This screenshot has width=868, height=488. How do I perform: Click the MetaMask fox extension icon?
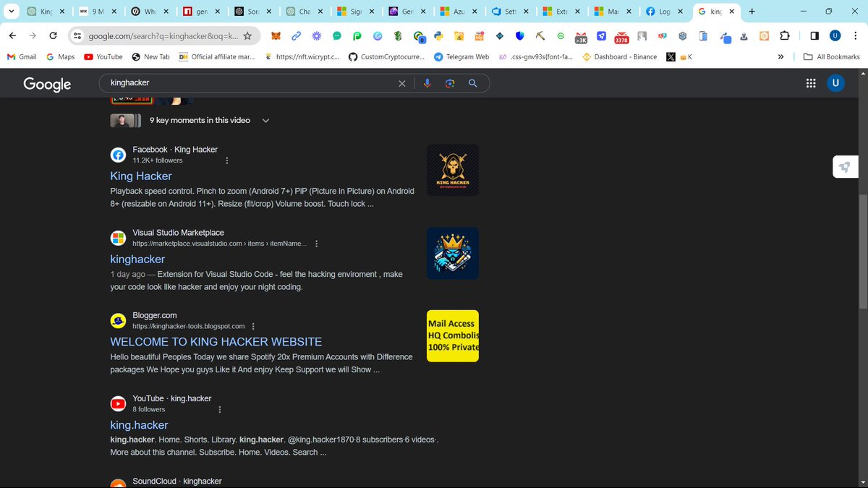pos(276,36)
